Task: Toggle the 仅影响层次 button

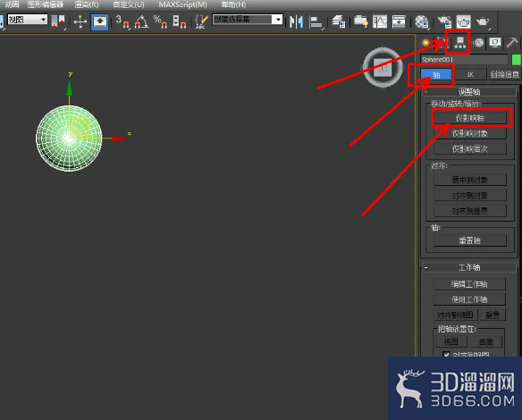Action: (x=470, y=148)
